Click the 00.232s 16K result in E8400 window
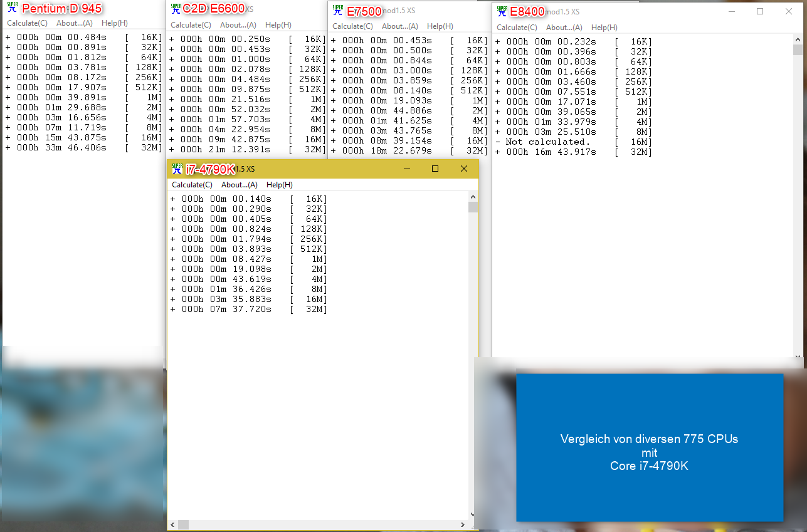This screenshot has width=807, height=532. 574,42
